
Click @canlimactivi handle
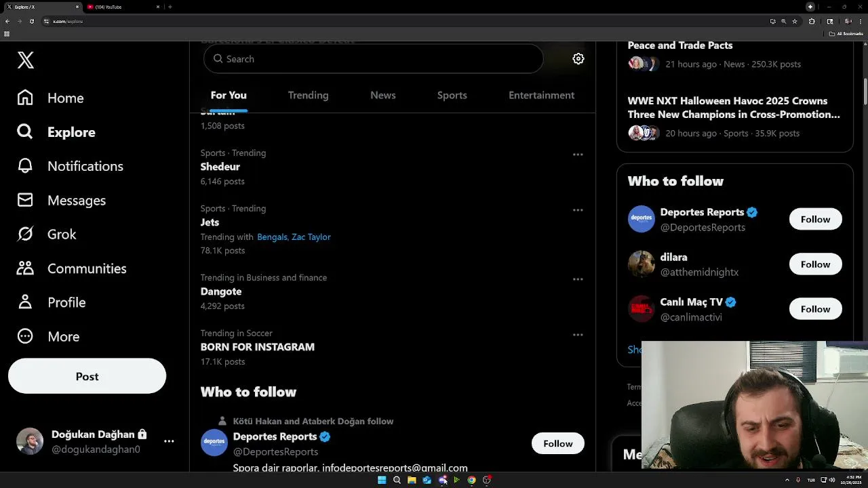691,317
